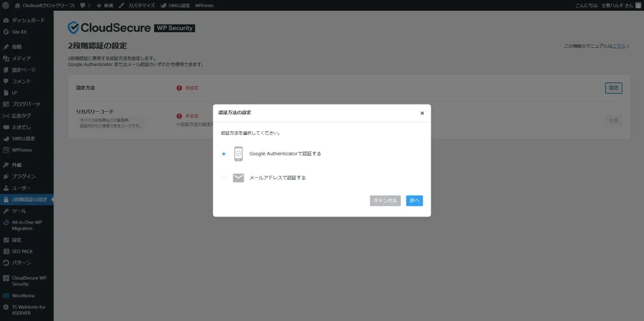Open the メディア sidebar menu
644x321 pixels.
pyautogui.click(x=21, y=58)
